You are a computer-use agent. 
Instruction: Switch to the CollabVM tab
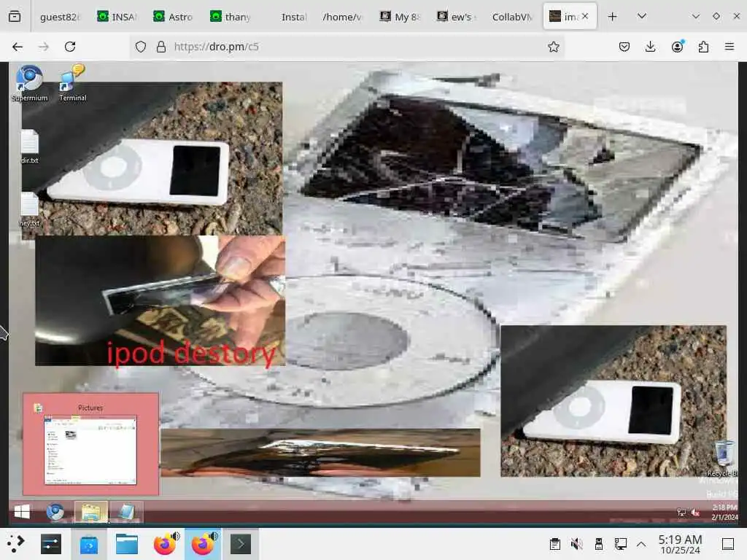tap(512, 17)
